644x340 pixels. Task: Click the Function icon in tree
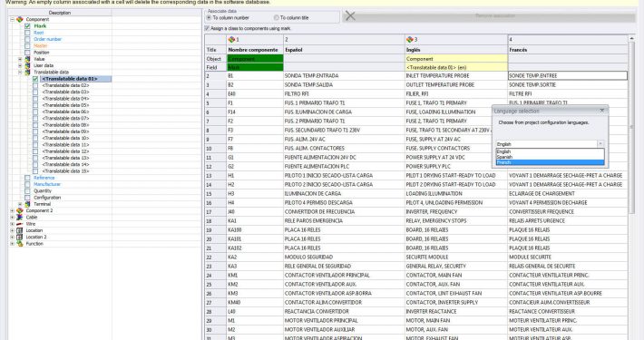20,244
